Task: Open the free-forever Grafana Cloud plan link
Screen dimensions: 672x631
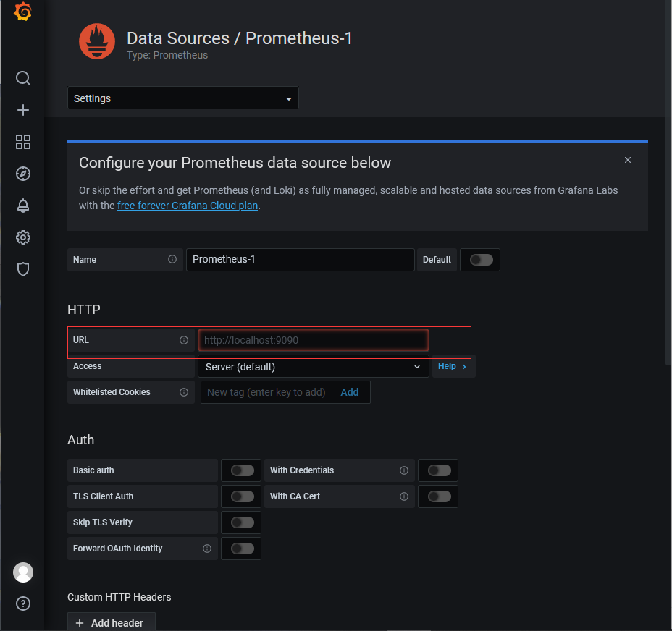Action: point(188,206)
